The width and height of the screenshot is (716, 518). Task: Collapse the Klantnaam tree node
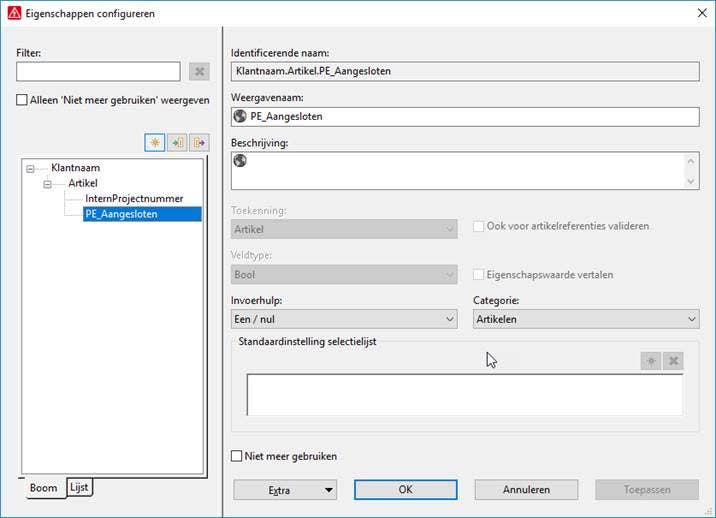31,169
